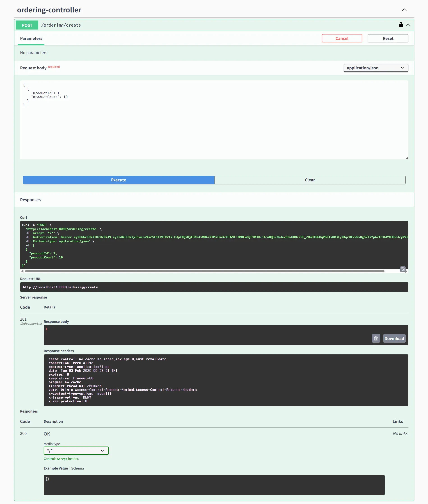The width and height of the screenshot is (428, 504).
Task: Execute the POST request
Action: (x=119, y=180)
